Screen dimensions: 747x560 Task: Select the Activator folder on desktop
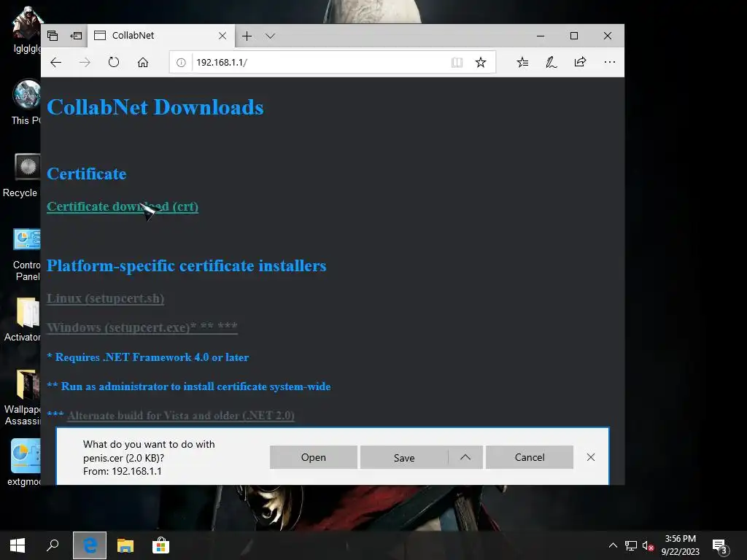coord(23,320)
